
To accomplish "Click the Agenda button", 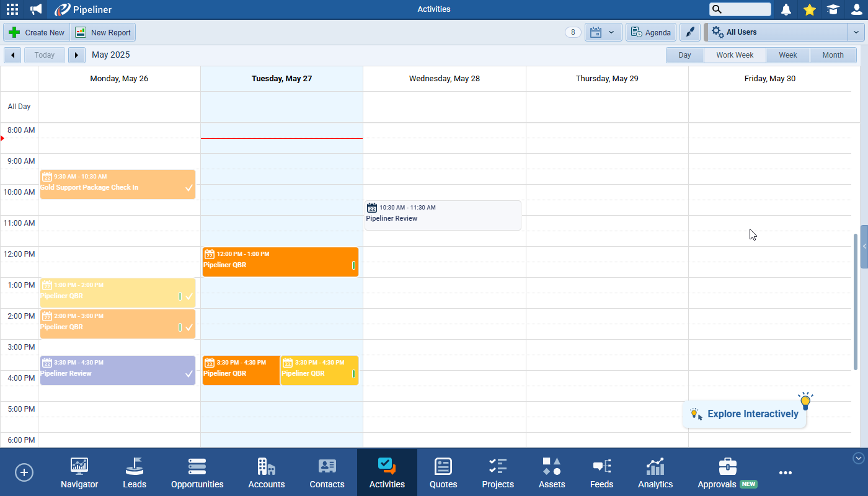I will (x=651, y=32).
